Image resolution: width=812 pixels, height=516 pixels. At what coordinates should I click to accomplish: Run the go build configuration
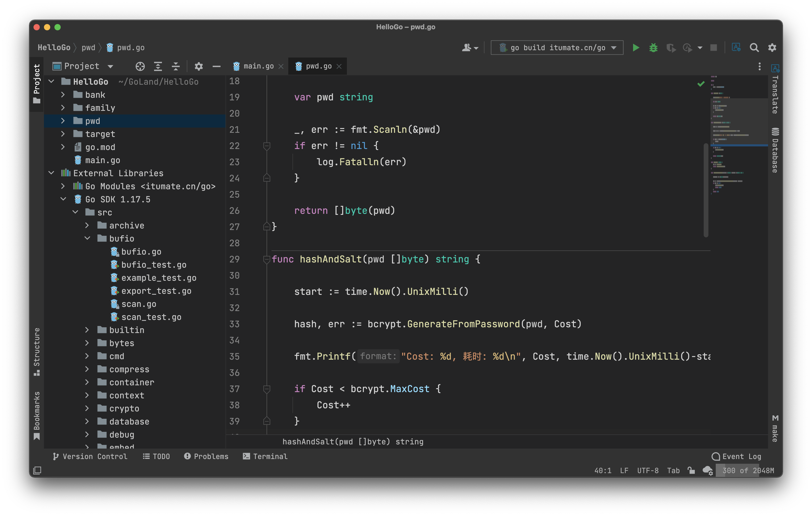[636, 48]
